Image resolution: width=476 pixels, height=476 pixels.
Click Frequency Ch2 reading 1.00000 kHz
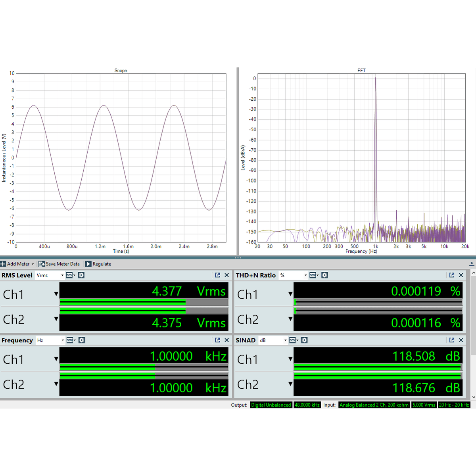click(x=188, y=388)
